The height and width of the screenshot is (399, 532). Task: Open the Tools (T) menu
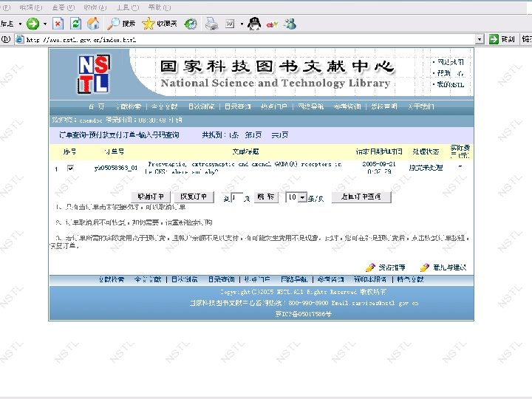pos(128,7)
